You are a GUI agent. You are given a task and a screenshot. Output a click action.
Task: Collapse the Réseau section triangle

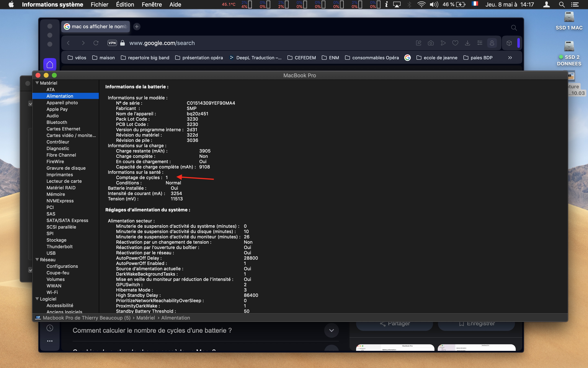[37, 260]
